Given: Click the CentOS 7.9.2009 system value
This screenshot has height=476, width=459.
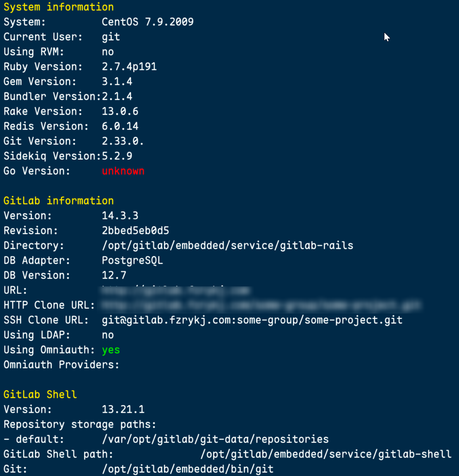Looking at the screenshot, I should [x=148, y=22].
